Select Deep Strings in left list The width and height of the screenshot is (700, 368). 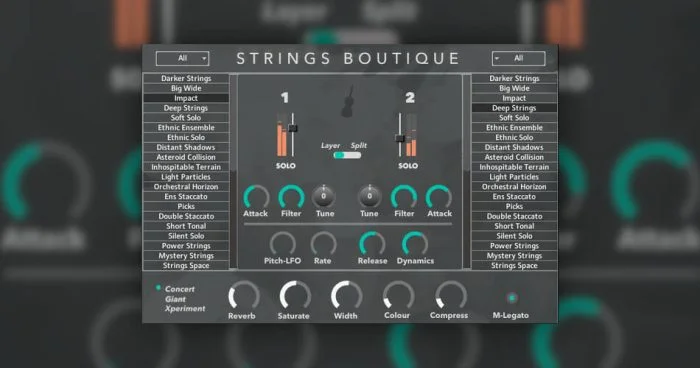click(186, 108)
